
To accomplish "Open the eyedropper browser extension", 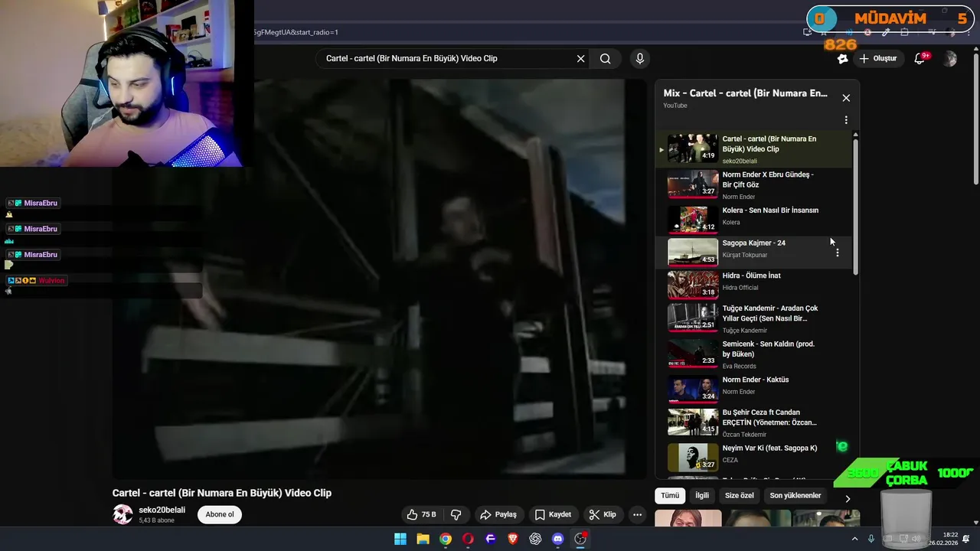I will click(x=886, y=32).
